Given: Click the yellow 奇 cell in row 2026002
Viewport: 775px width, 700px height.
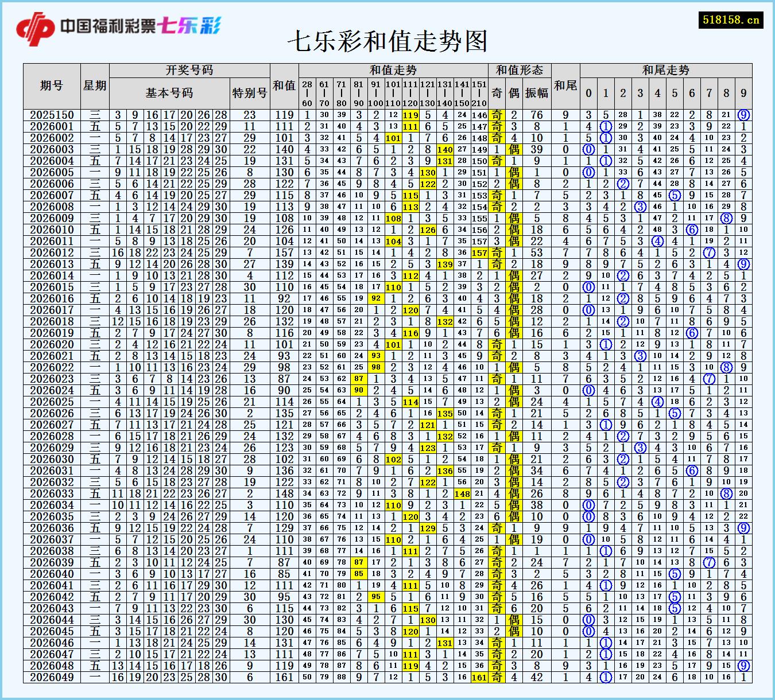Looking at the screenshot, I should 497,138.
